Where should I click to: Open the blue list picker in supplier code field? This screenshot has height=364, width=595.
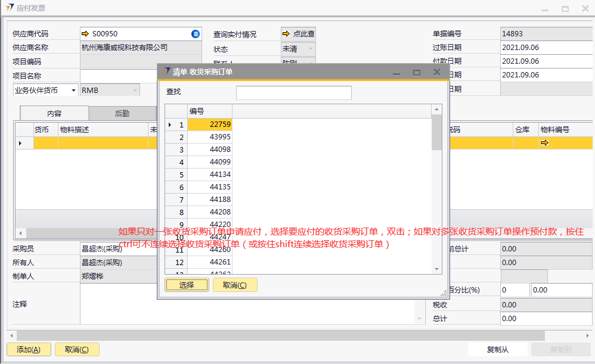click(195, 34)
